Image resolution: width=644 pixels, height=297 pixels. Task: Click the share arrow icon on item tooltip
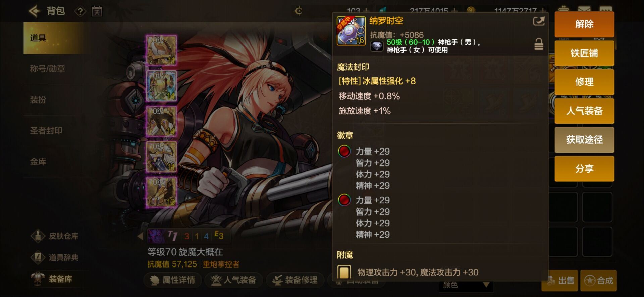pyautogui.click(x=539, y=22)
